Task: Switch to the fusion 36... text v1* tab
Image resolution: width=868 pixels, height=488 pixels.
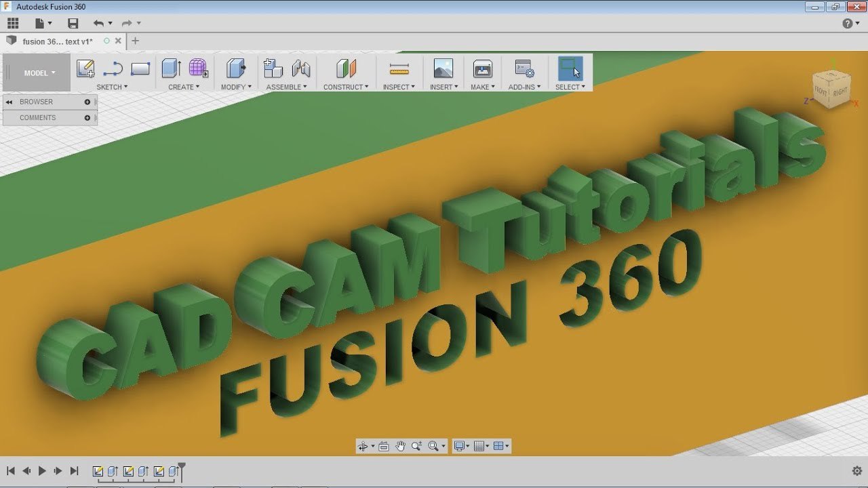Action: 58,41
